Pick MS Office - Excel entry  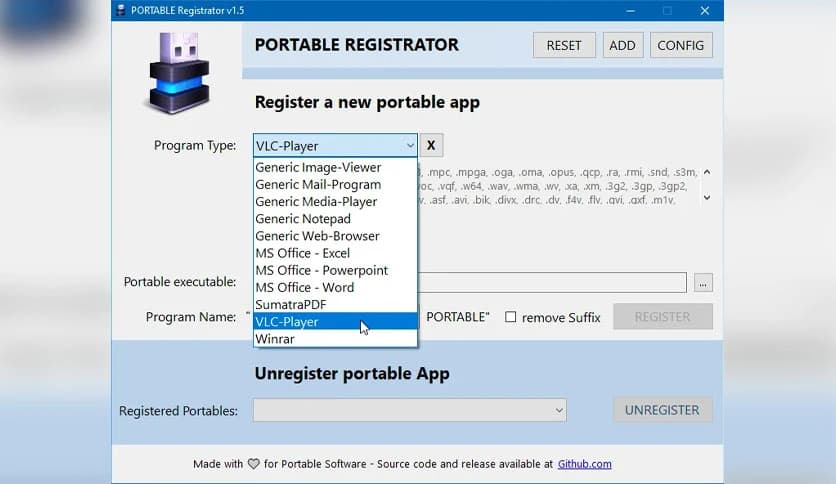point(335,253)
